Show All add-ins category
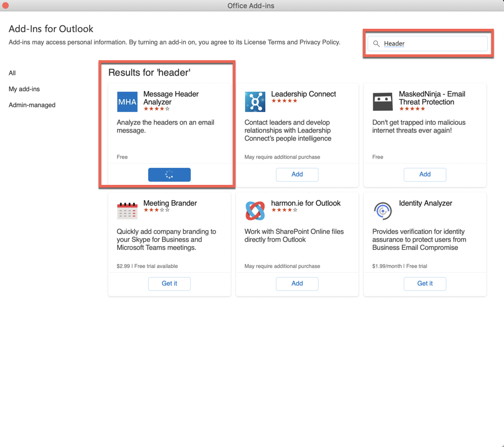 pyautogui.click(x=12, y=73)
